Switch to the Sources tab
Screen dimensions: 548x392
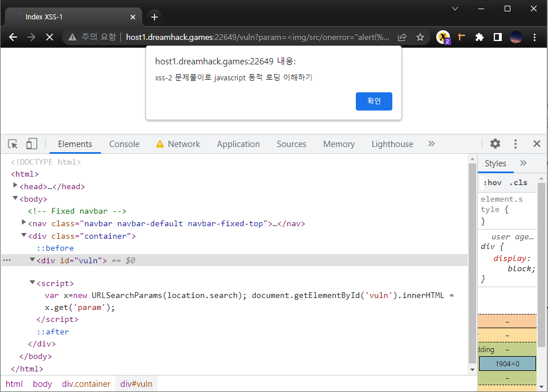coord(291,144)
